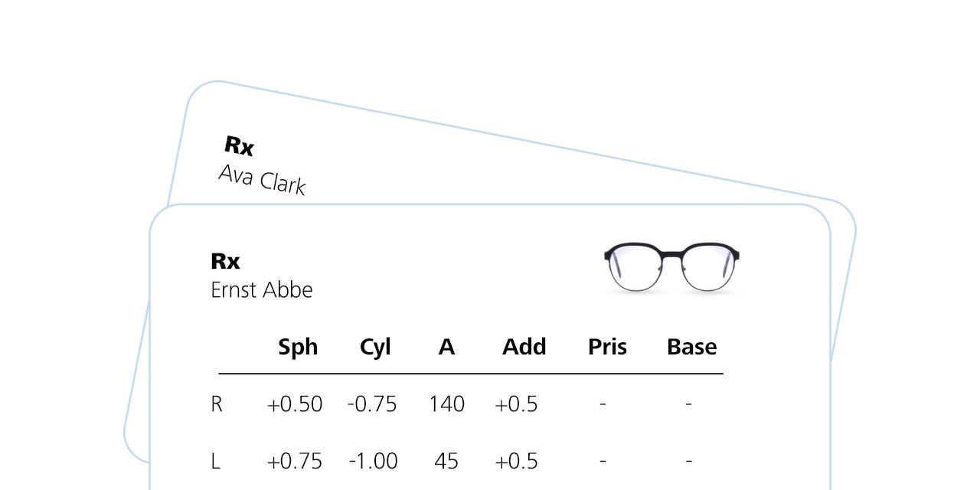Click the right eye cylinder value -0.75
This screenshot has height=490, width=980.
point(372,404)
